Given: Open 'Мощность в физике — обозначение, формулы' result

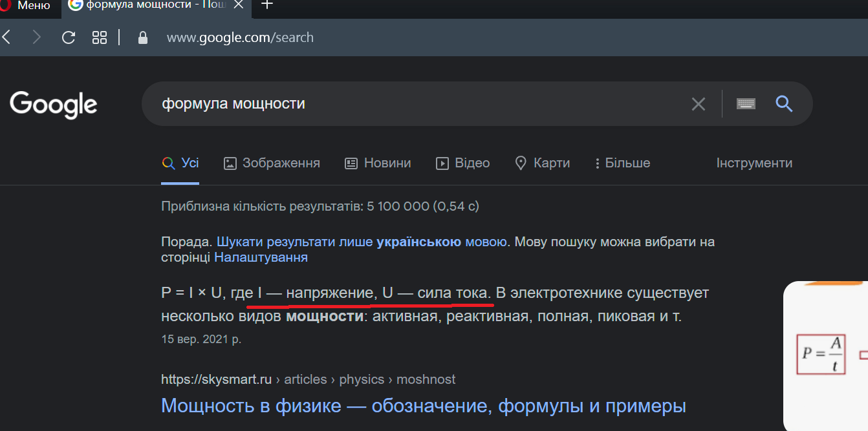Looking at the screenshot, I should (424, 406).
